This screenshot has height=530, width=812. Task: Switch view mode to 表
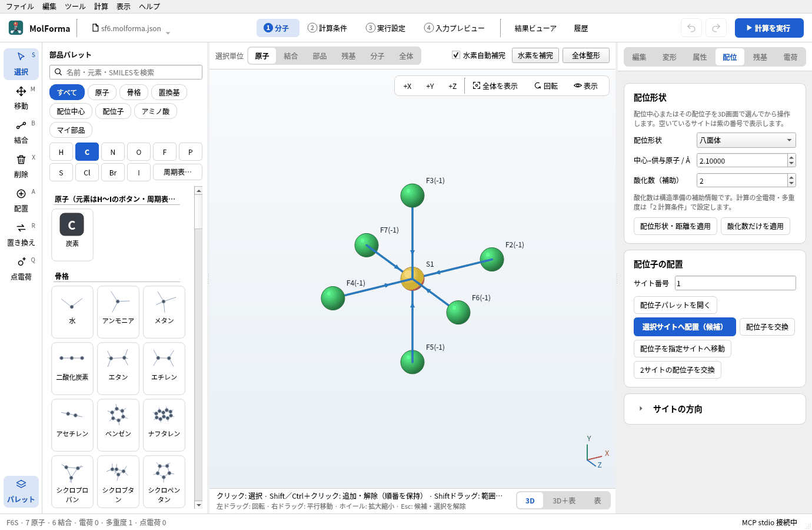597,501
